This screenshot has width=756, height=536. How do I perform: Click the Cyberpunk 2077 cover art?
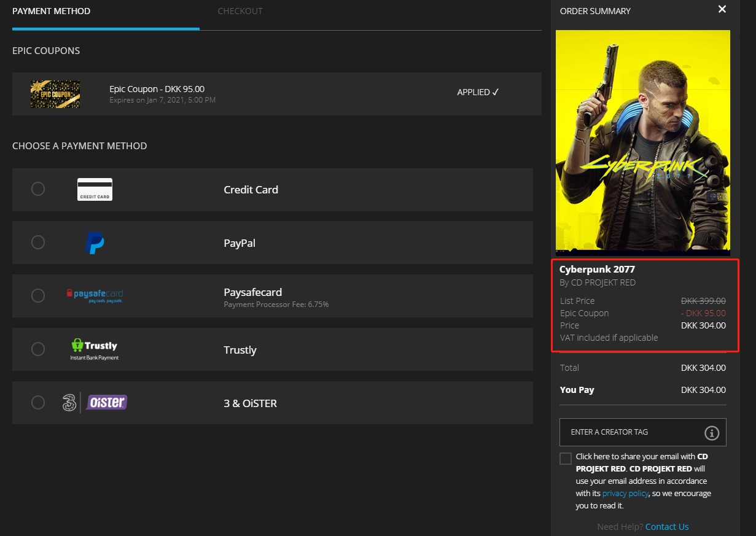pyautogui.click(x=643, y=143)
